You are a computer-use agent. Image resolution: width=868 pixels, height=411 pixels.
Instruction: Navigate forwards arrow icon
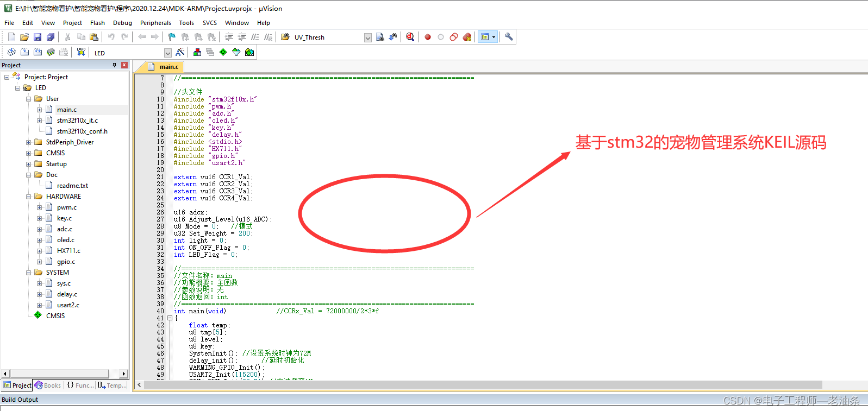[x=155, y=37]
